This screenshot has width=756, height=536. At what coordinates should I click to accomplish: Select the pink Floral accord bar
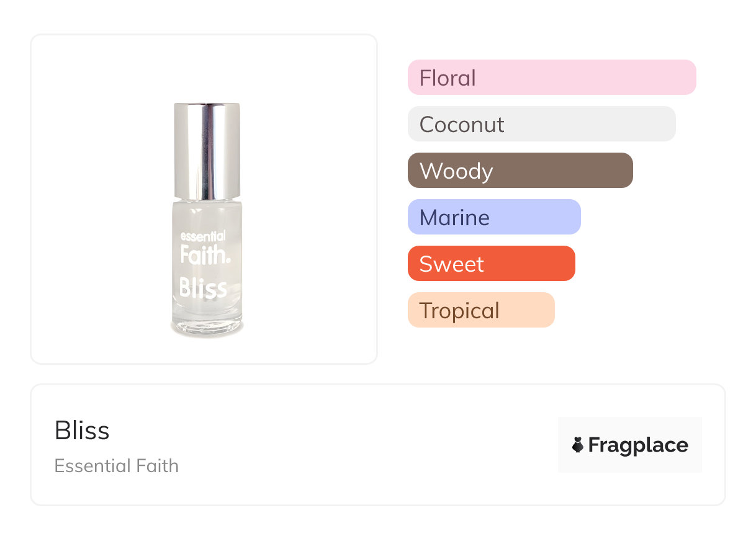pos(551,78)
